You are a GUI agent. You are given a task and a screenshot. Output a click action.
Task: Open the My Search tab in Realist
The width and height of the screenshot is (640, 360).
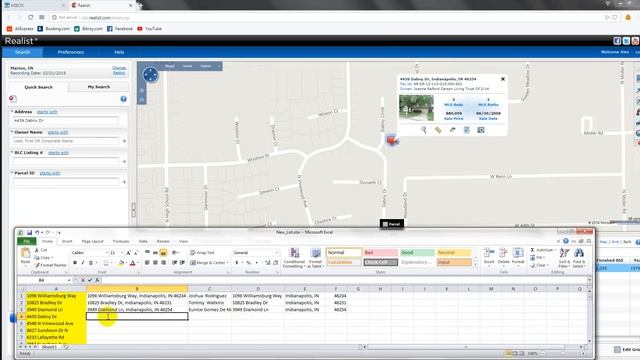[x=99, y=87]
